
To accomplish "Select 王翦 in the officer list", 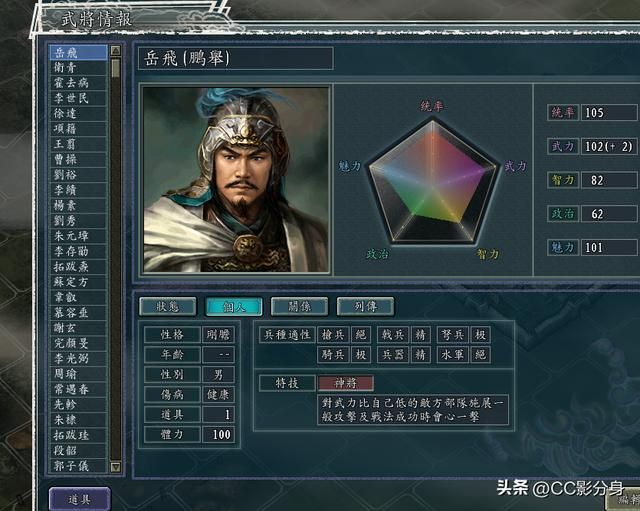I will tap(78, 144).
